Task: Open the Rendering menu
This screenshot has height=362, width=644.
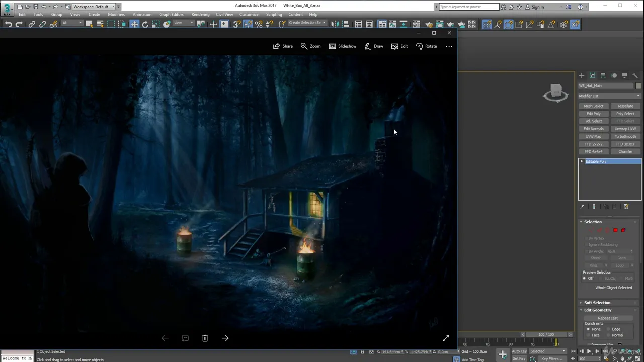Action: [200, 14]
